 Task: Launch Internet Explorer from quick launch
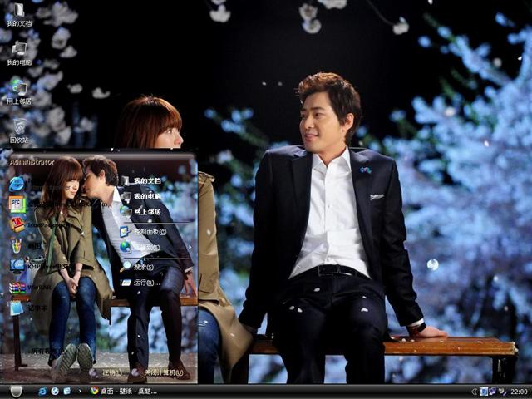pos(42,392)
